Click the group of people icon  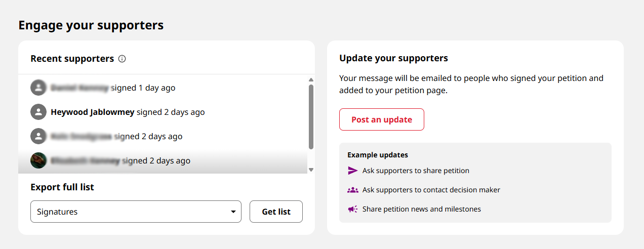tap(353, 190)
